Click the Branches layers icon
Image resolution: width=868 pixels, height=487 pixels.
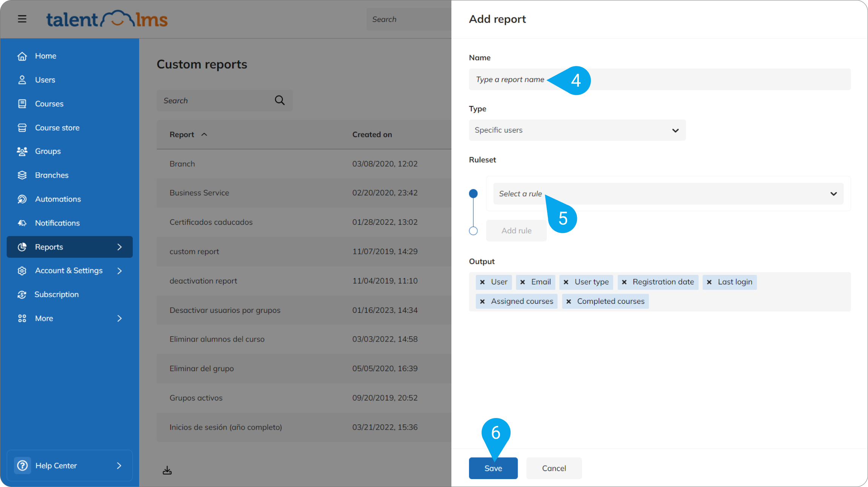[x=22, y=175]
